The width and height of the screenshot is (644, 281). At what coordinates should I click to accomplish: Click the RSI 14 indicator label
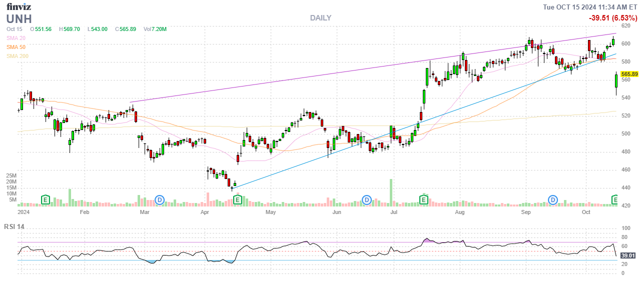coord(14,226)
